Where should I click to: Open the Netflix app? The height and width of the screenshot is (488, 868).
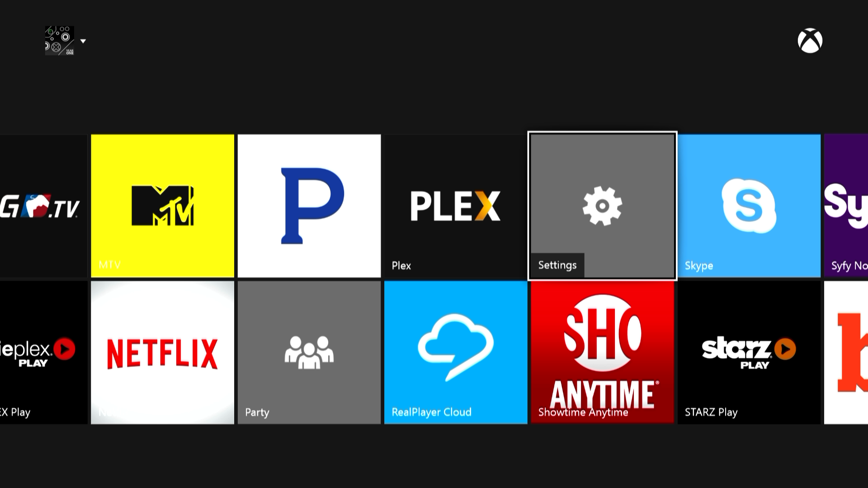(x=162, y=352)
